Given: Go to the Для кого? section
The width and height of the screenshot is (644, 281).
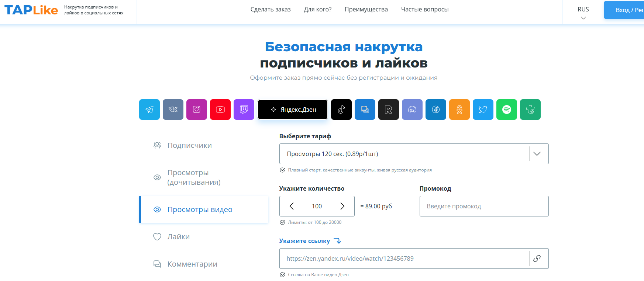Looking at the screenshot, I should coord(318,10).
